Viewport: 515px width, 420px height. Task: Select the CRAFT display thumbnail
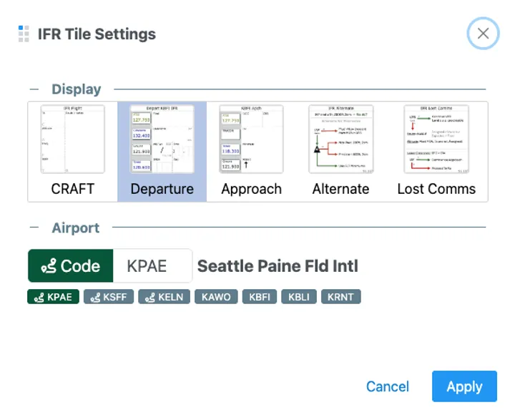coord(72,151)
